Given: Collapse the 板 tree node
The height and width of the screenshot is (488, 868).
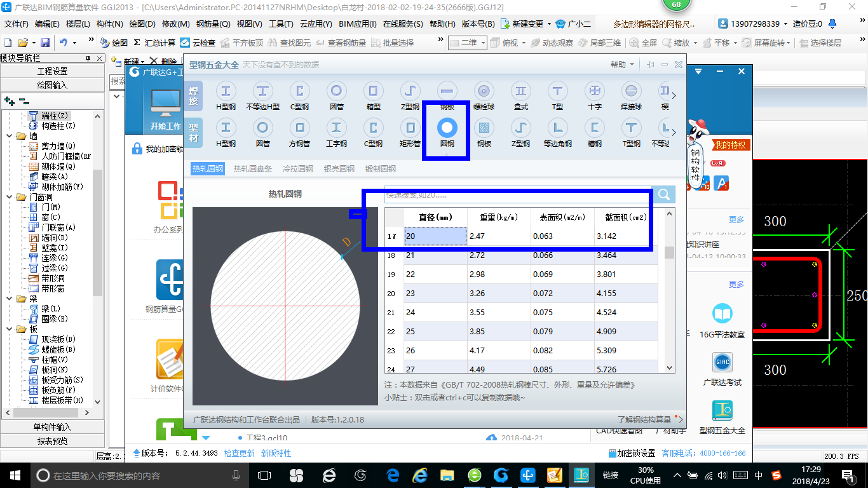Looking at the screenshot, I should point(9,329).
